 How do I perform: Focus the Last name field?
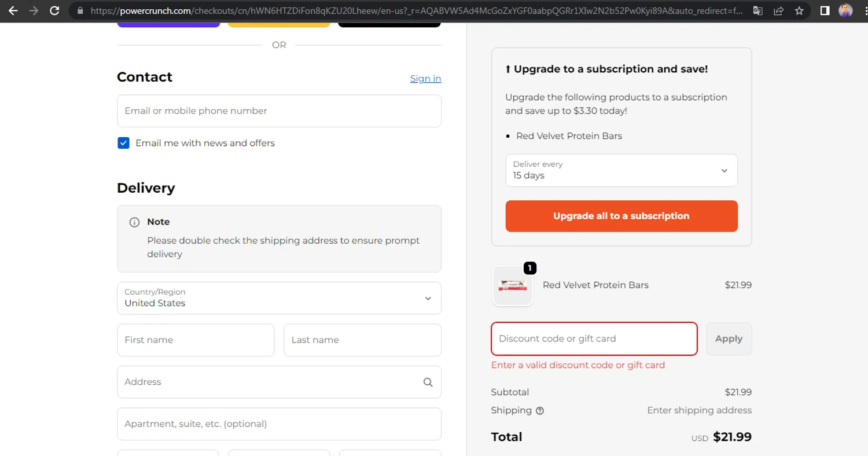[x=362, y=340]
